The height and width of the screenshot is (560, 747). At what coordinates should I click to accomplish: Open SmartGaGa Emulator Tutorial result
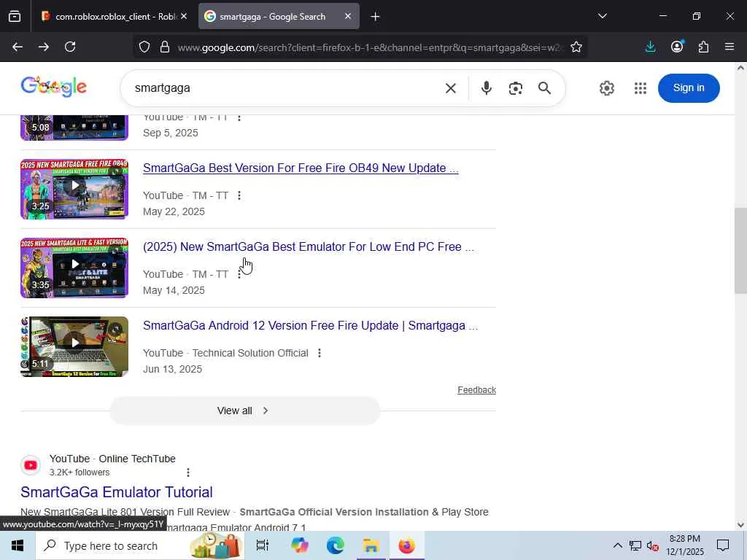(116, 492)
